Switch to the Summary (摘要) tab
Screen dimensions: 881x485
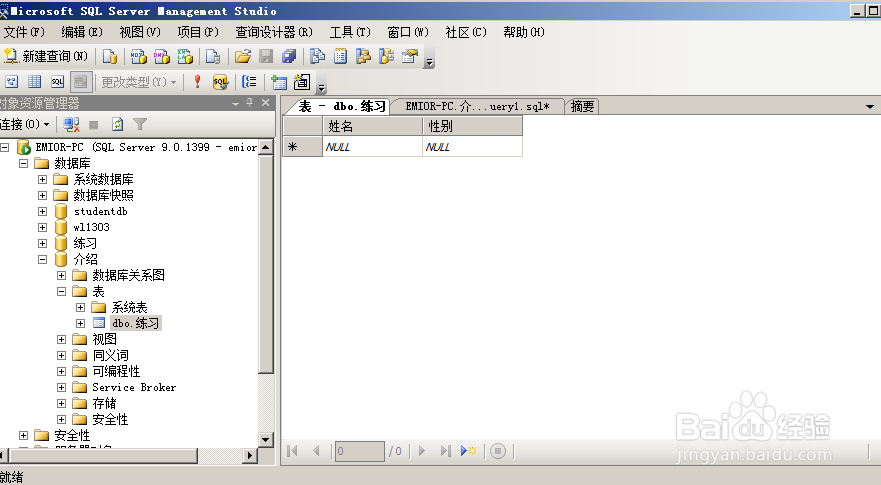coord(582,106)
